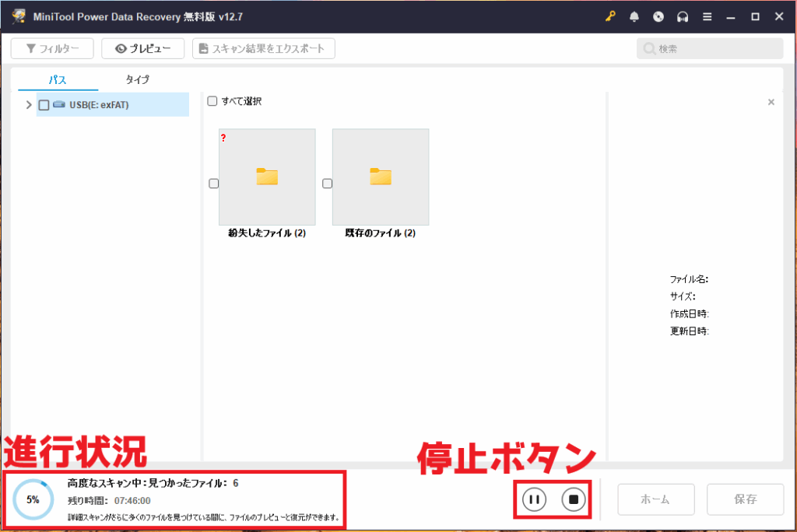797x532 pixels.
Task: Click the key icon to register license
Action: pyautogui.click(x=611, y=17)
